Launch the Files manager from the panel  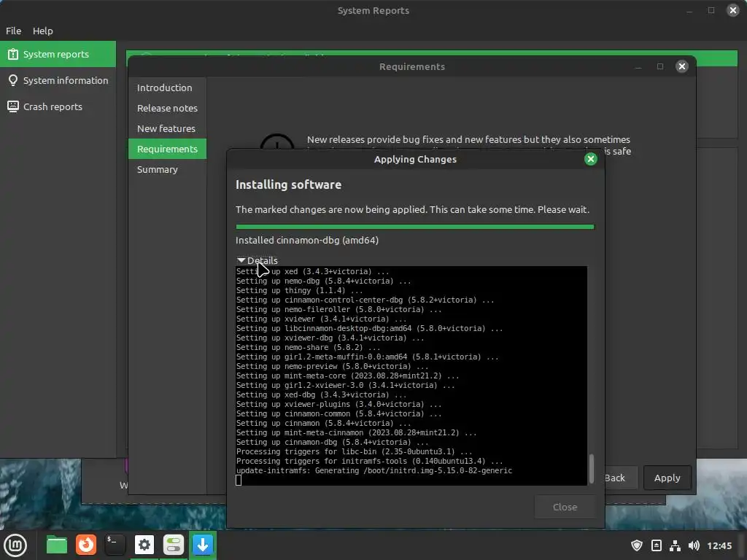(x=57, y=545)
